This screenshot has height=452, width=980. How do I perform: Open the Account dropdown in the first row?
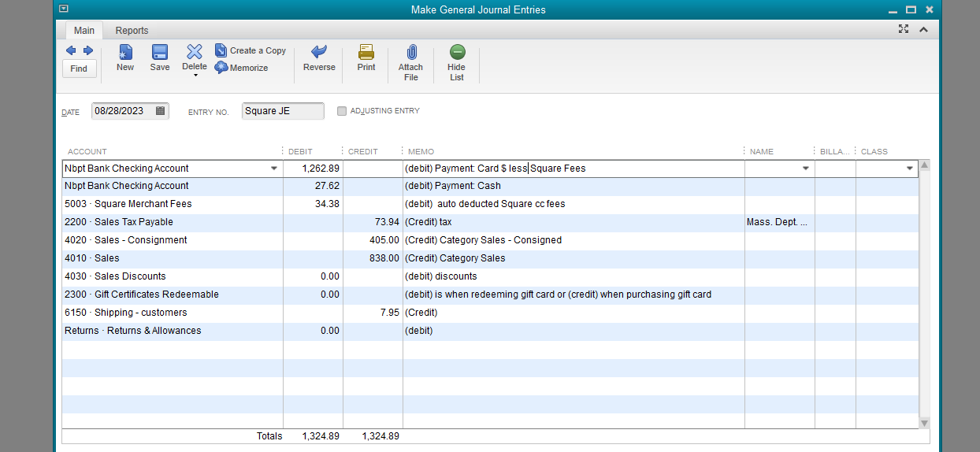pyautogui.click(x=274, y=169)
